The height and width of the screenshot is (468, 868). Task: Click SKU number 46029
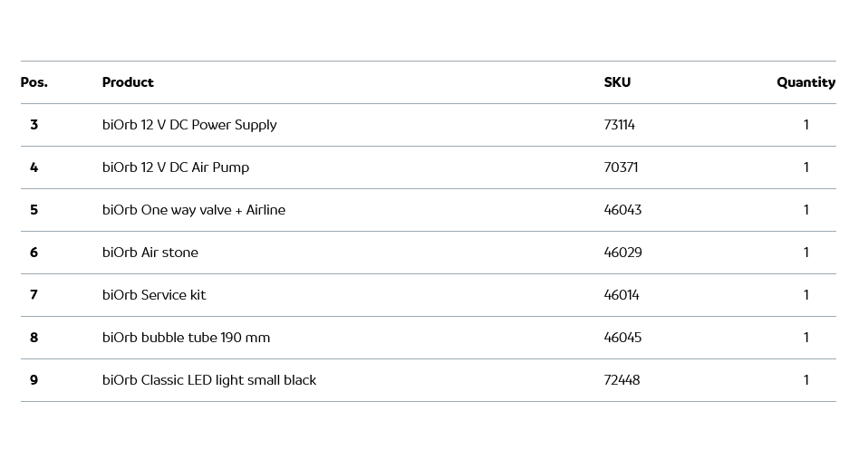pos(622,253)
